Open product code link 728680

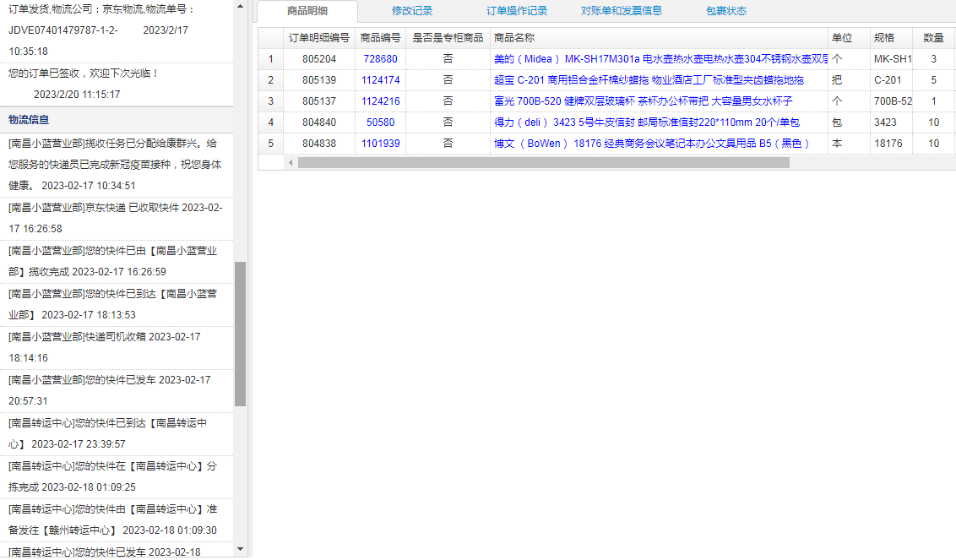(x=380, y=59)
